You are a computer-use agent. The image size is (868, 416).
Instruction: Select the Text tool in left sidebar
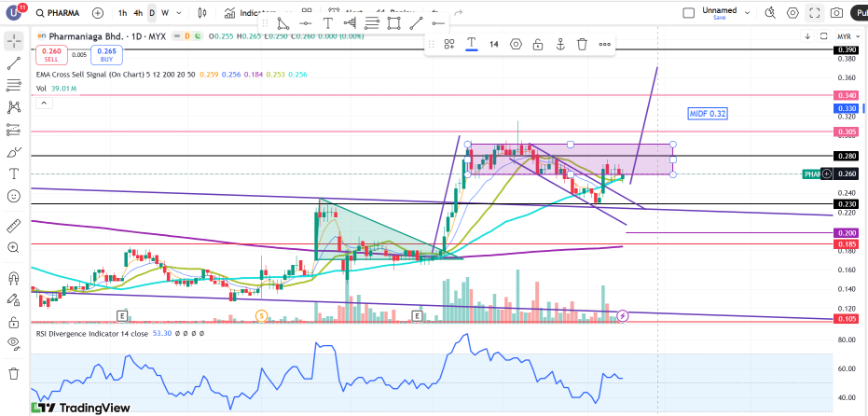14,173
